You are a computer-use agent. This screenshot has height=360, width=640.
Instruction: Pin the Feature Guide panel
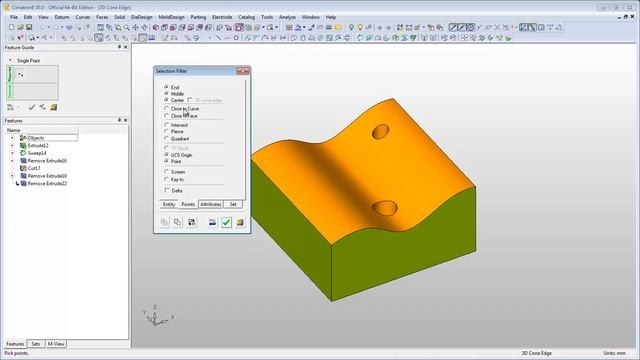119,47
